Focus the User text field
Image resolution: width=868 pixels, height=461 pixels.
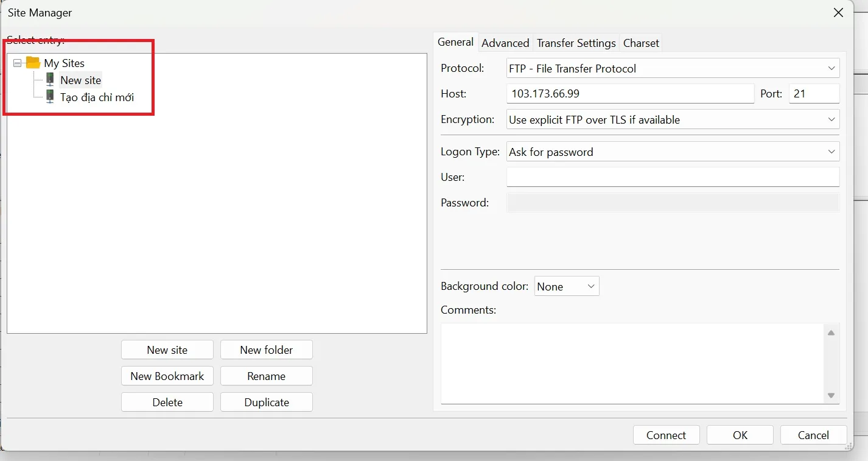tap(673, 177)
